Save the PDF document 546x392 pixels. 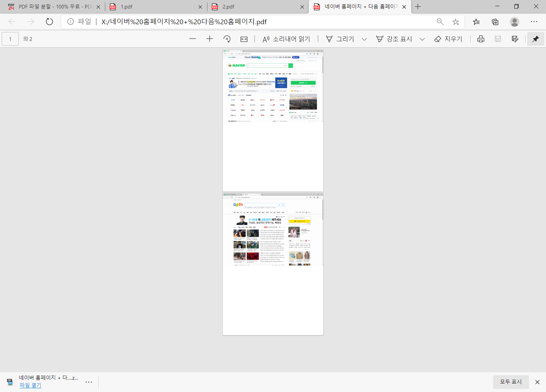[498, 39]
